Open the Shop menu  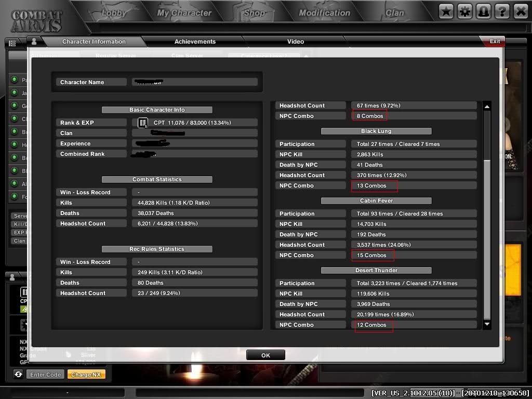254,13
